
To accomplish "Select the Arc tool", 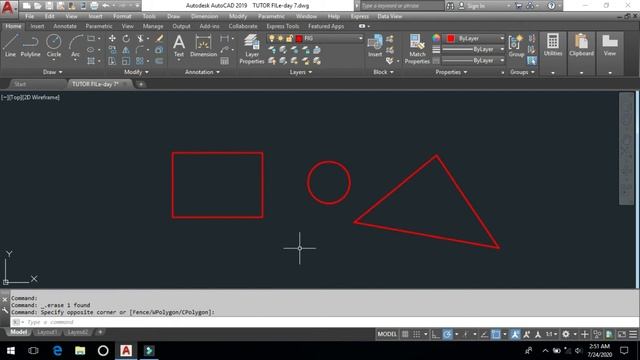I will click(76, 45).
